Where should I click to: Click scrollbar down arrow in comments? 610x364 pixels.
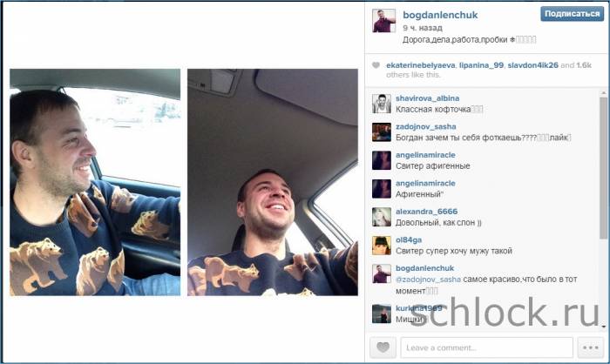click(x=604, y=327)
